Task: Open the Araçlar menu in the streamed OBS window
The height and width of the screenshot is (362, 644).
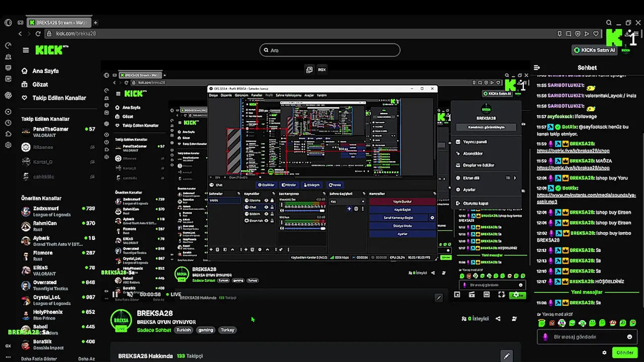Action: [309, 95]
